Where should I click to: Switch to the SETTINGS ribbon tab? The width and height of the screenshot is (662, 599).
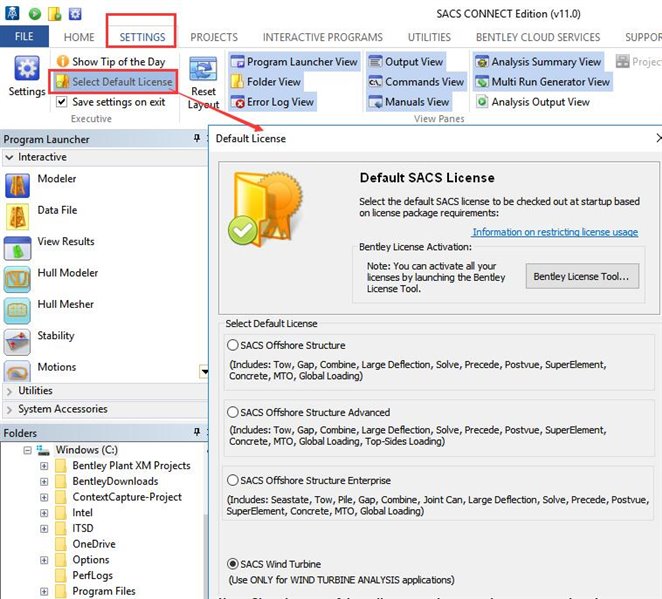click(142, 37)
